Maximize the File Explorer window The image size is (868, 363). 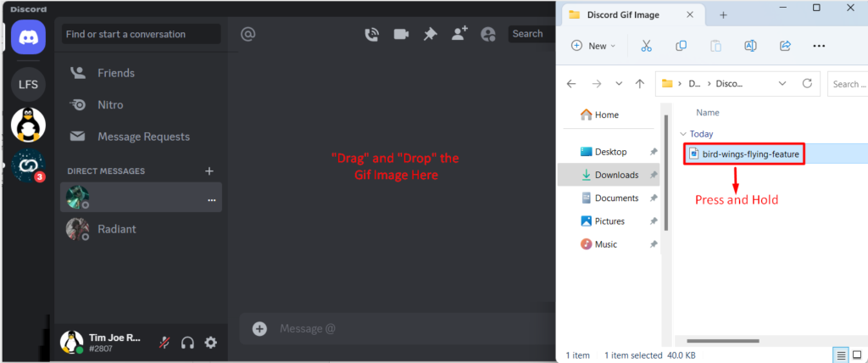point(816,7)
